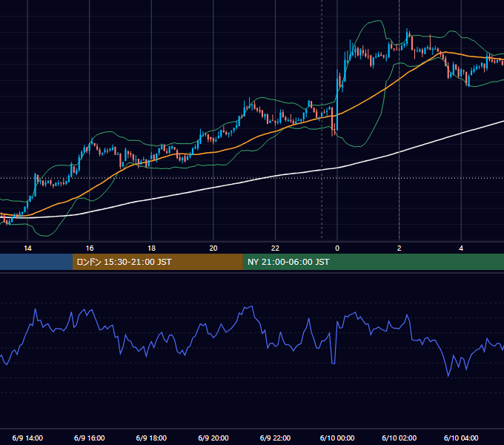Screen dimensions: 504x445
Task: Click the 6/9 14:00 date label
Action: (27, 438)
